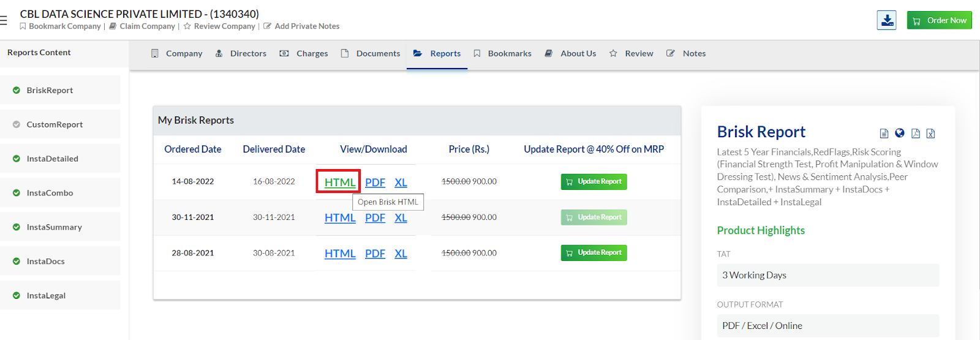The image size is (980, 340).
Task: Click the Claim Company link
Action: (142, 26)
